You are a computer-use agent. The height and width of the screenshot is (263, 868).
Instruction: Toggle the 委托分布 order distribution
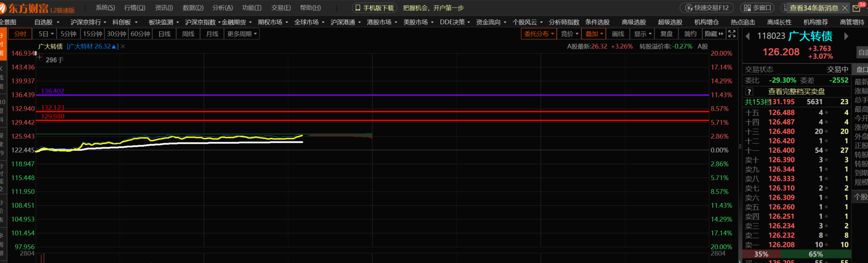coord(539,34)
